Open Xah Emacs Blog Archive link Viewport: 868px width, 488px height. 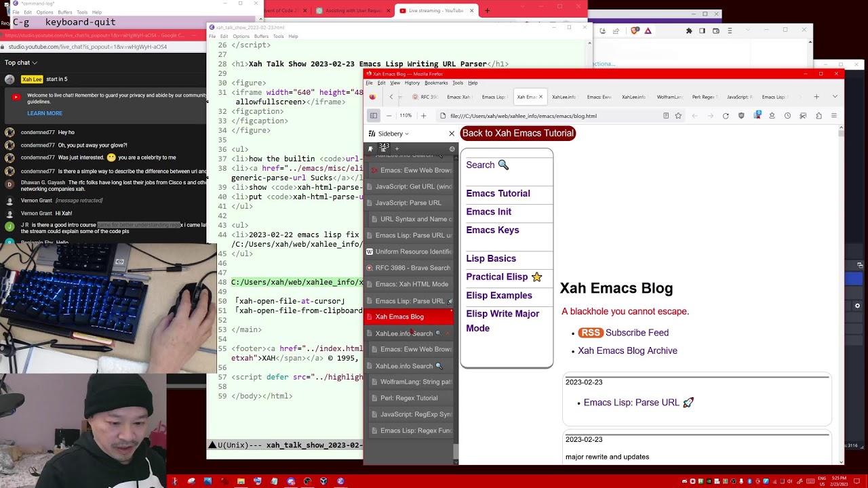pyautogui.click(x=627, y=350)
